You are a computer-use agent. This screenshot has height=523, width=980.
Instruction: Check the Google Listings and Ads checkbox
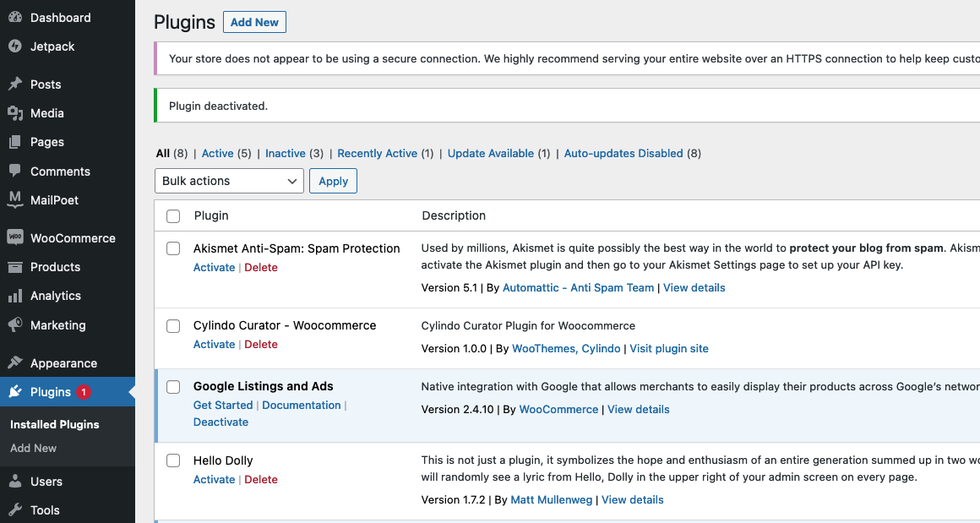click(173, 387)
